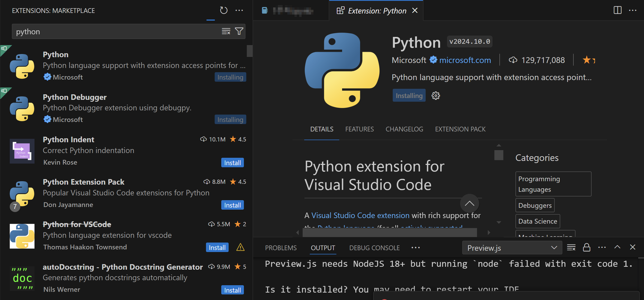644x300 pixels.
Task: Click Python for VSCode logo thumbnail
Action: (x=22, y=236)
